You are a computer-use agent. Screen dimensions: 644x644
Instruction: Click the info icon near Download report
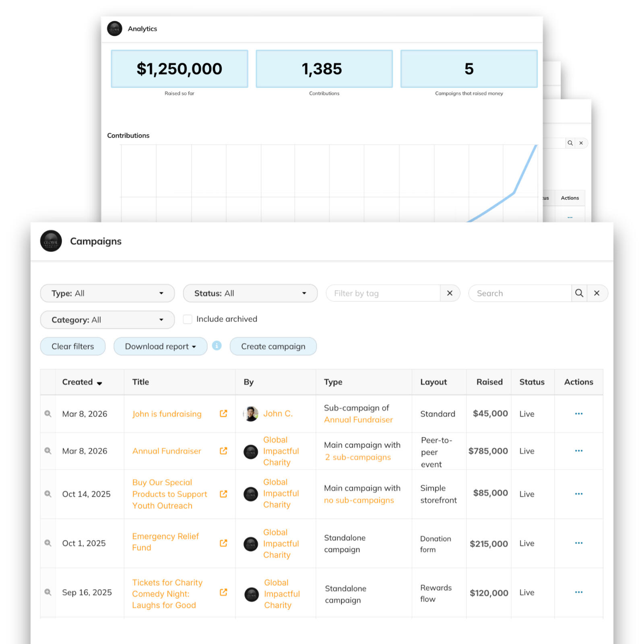point(217,346)
